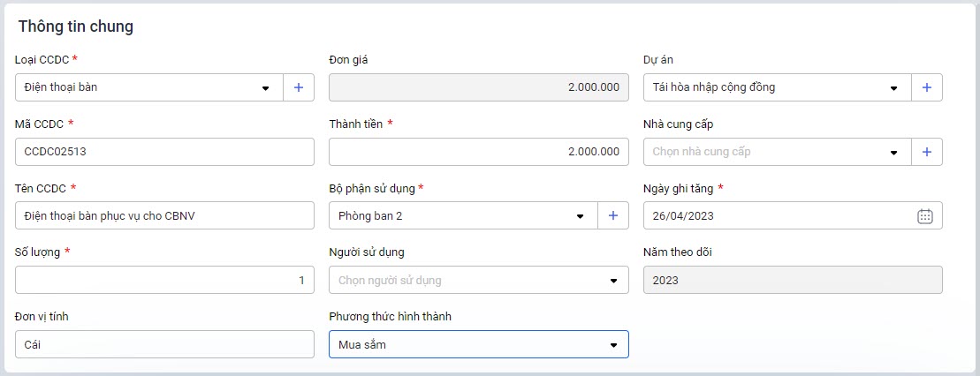Click the Thông tin chung heading
The width and height of the screenshot is (980, 376).
point(76,26)
